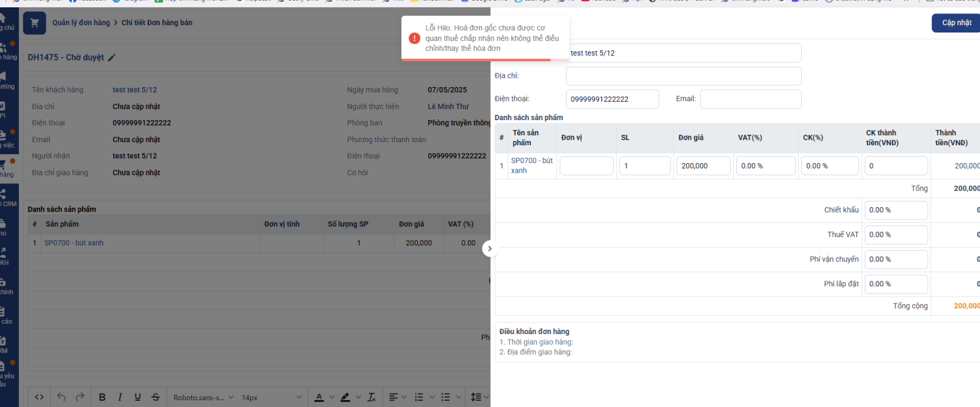This screenshot has width=980, height=407.
Task: Open source code view in editor
Action: pos(39,397)
